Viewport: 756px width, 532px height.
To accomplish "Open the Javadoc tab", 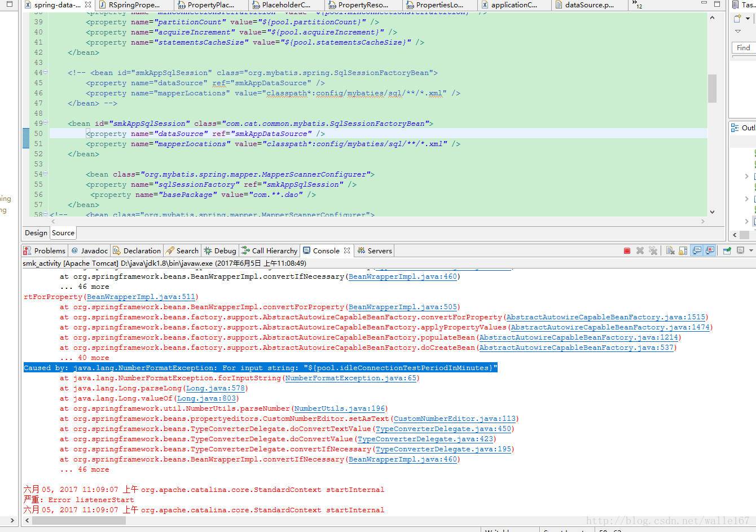I will coord(89,250).
